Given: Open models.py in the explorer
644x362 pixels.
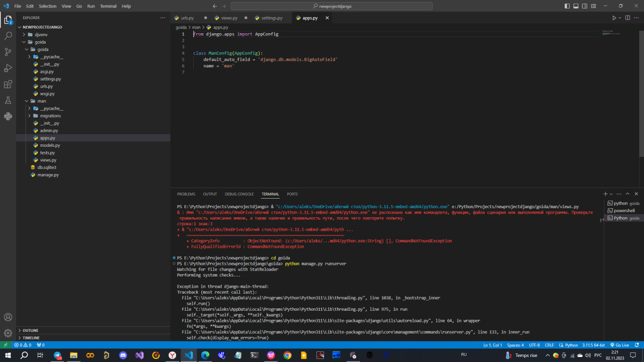Looking at the screenshot, I should point(50,145).
